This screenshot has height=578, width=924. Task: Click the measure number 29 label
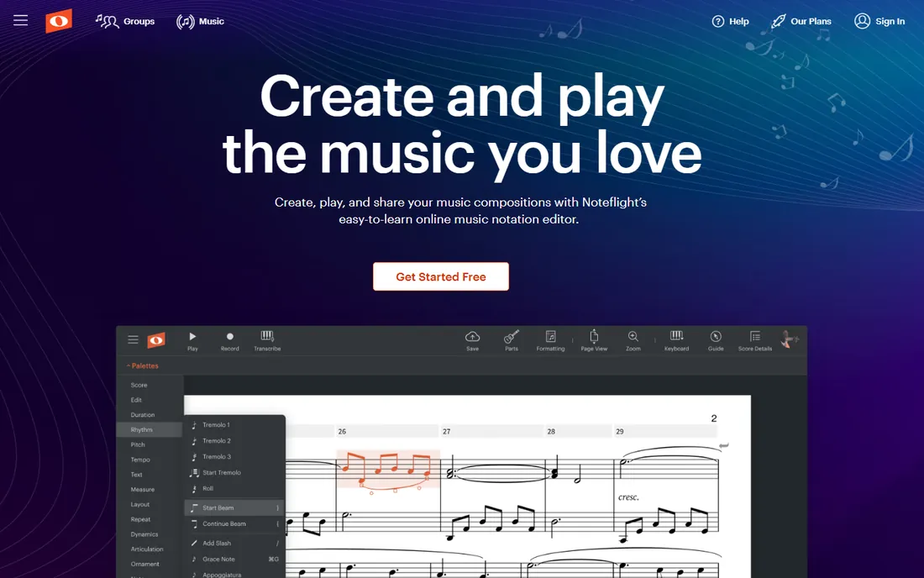(620, 432)
